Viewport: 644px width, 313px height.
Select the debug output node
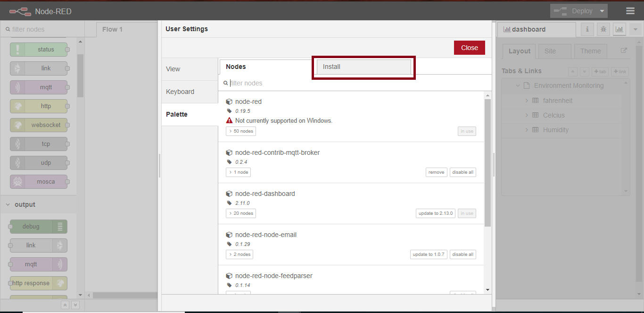38,226
